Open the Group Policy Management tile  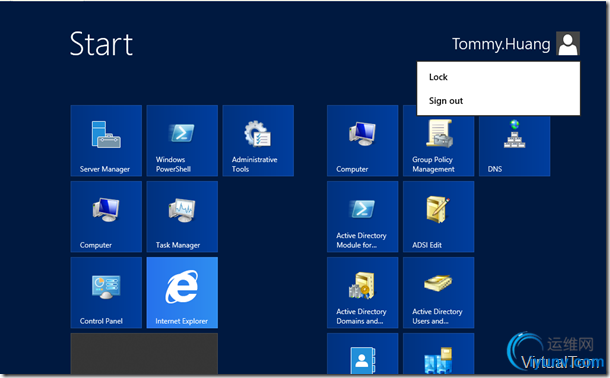438,146
